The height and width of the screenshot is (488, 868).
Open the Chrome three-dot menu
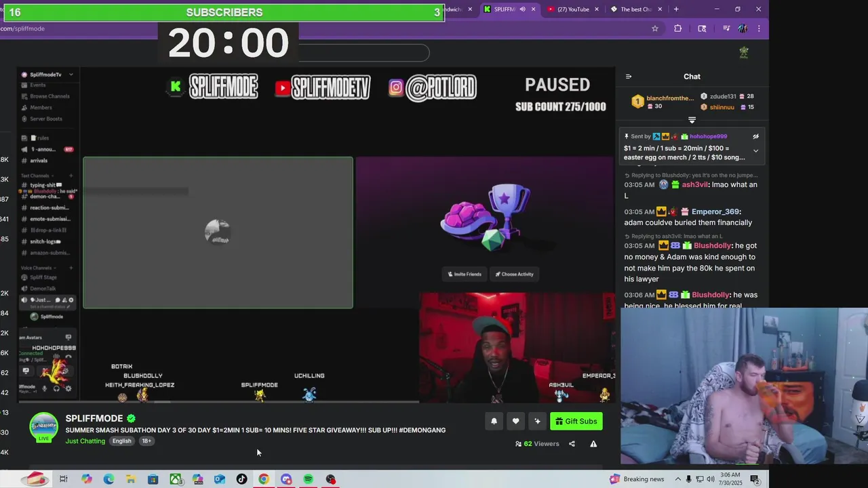click(x=759, y=28)
